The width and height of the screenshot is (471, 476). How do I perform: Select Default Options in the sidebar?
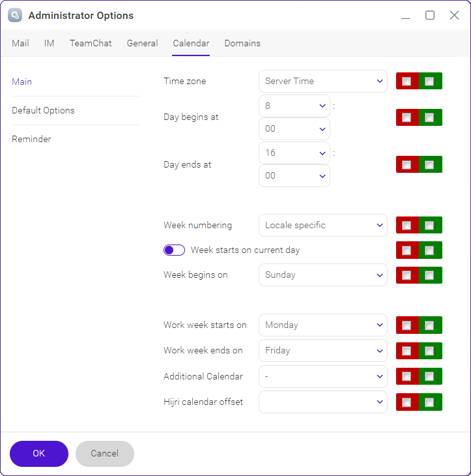(x=43, y=110)
